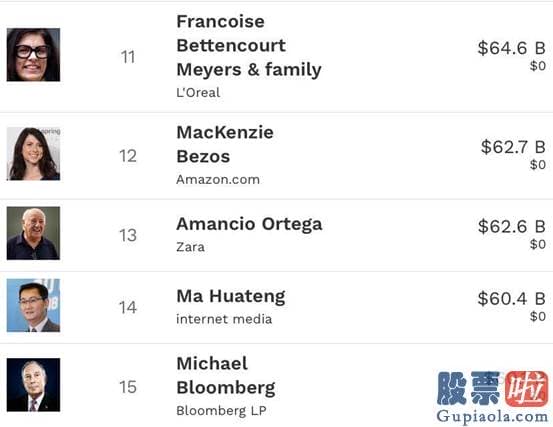
Task: Select the Ma Huateng name link
Action: [x=231, y=297]
